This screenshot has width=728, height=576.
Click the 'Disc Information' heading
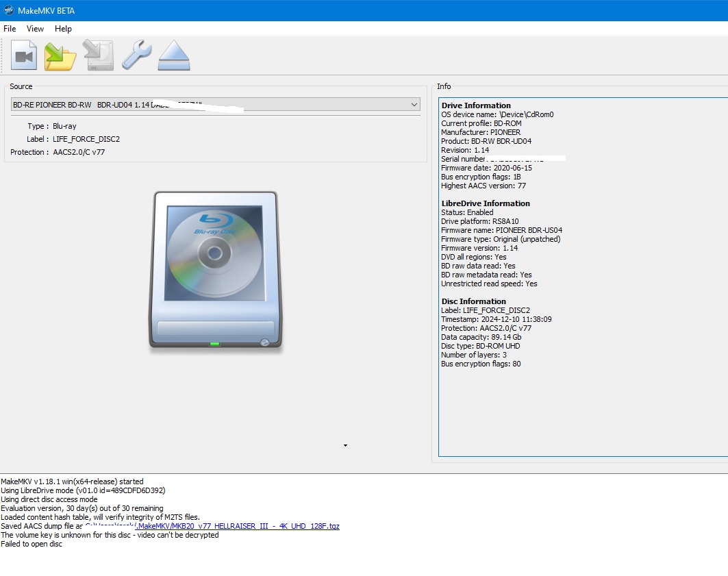(x=473, y=301)
